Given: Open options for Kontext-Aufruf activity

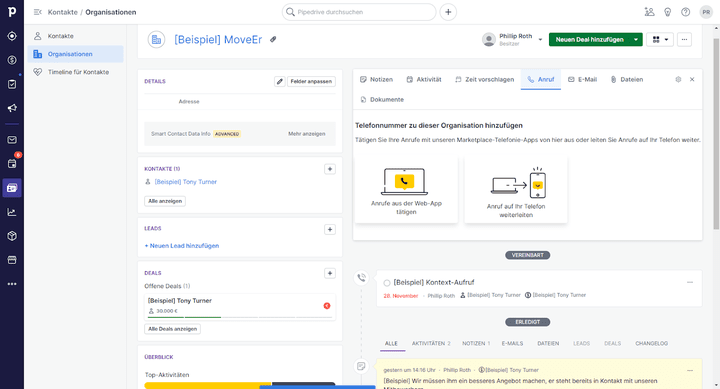Looking at the screenshot, I should click(x=690, y=282).
